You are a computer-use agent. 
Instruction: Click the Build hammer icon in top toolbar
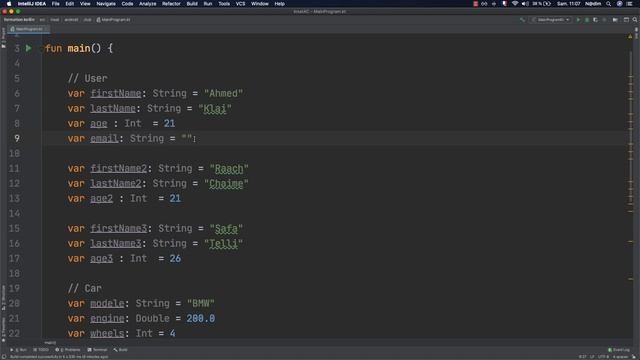(x=522, y=20)
